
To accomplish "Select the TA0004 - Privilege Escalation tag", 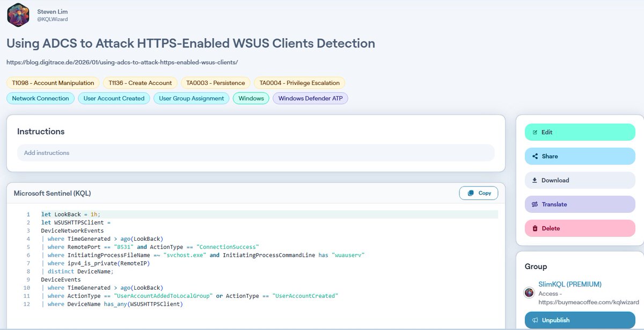I will tap(299, 83).
